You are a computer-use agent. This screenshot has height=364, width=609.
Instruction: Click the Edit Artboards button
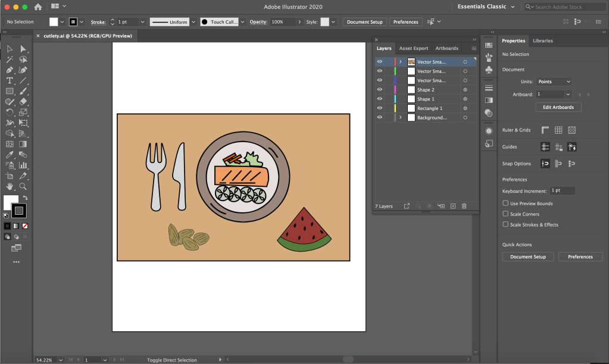(558, 107)
